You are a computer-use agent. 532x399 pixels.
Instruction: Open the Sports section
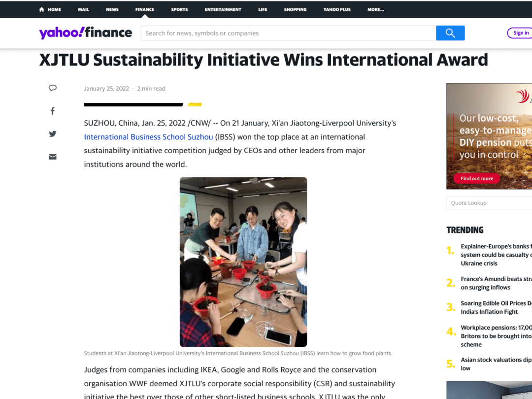[x=179, y=9]
